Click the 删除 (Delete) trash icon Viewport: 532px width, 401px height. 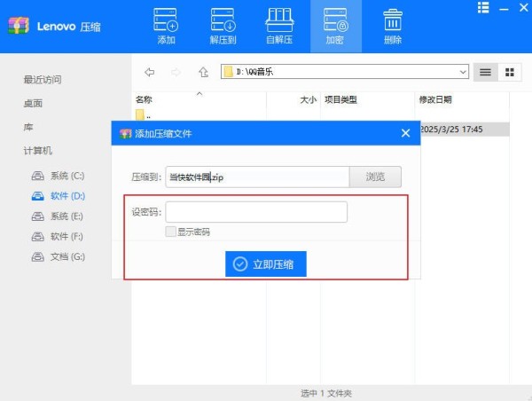click(393, 26)
